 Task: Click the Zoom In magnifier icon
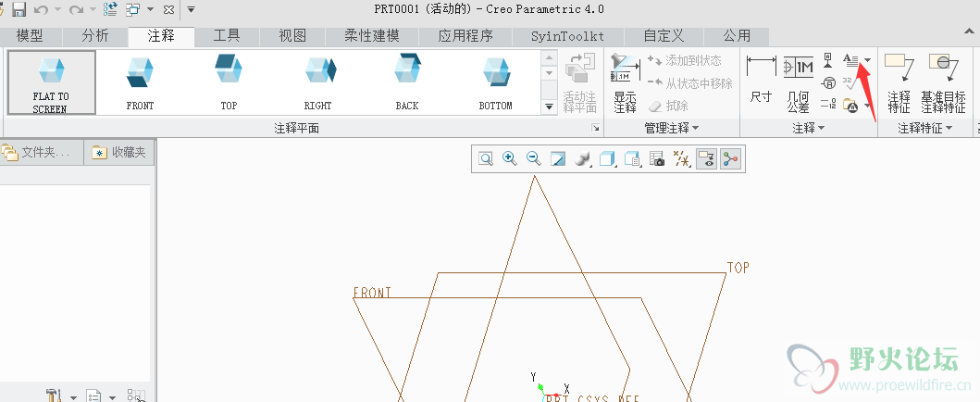509,158
